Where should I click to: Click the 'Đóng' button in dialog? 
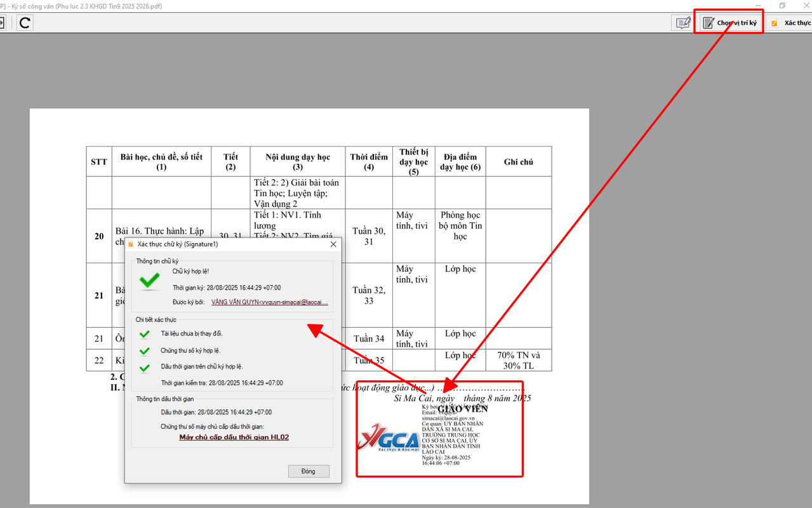click(309, 471)
